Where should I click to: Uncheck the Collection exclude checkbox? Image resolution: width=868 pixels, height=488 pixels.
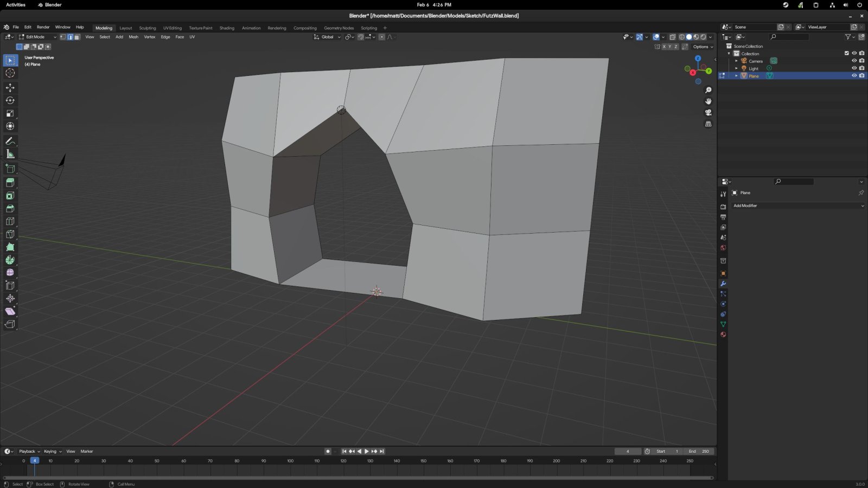tap(846, 53)
